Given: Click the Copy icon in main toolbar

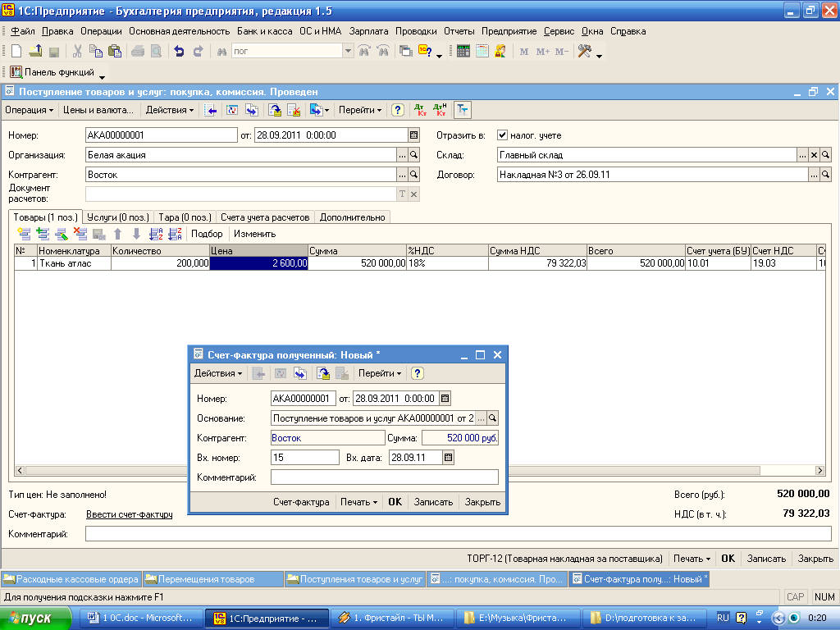Looking at the screenshot, I should [96, 51].
